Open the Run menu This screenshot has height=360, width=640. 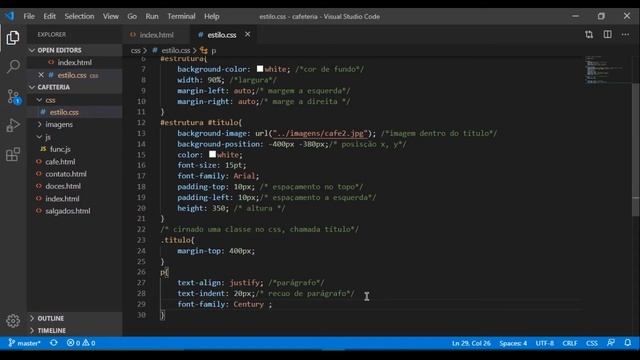152,16
